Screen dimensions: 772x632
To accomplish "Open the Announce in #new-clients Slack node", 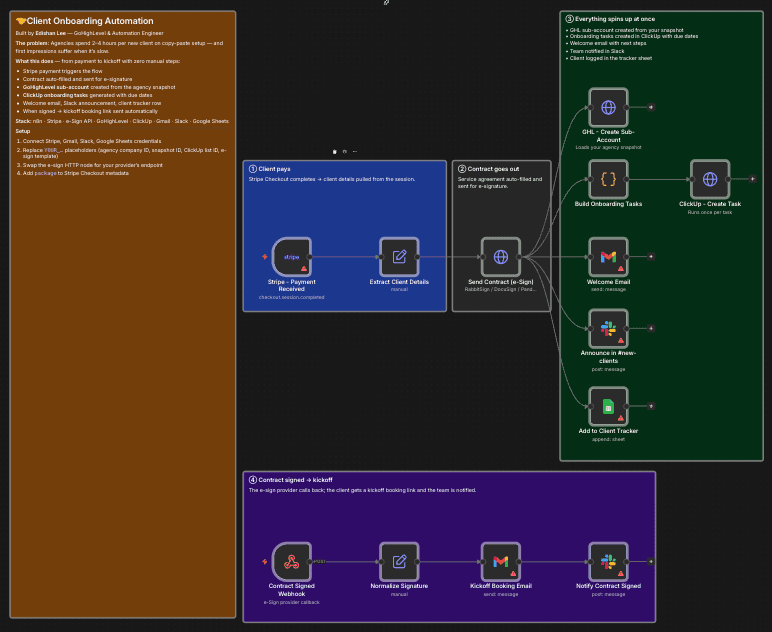I will pyautogui.click(x=609, y=328).
